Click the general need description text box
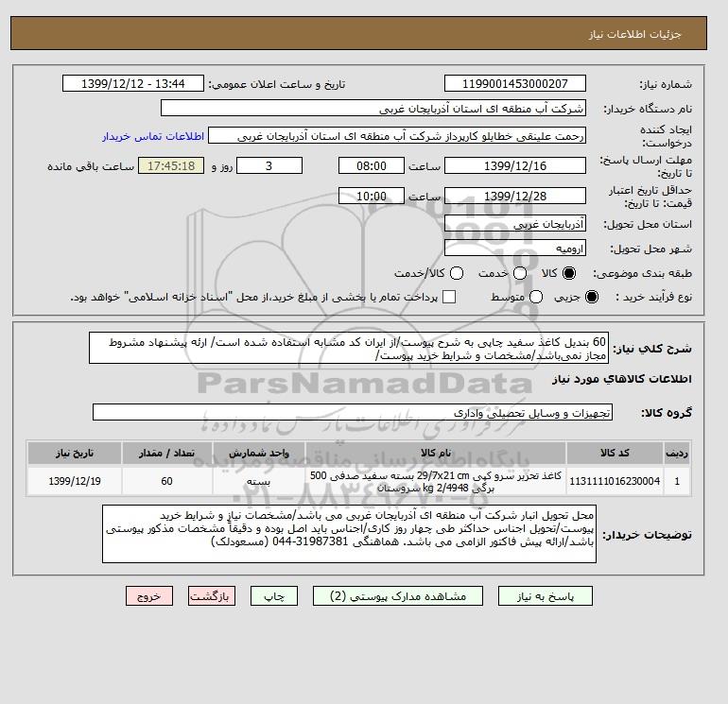Screen dimensions: 728x704 (x=349, y=348)
